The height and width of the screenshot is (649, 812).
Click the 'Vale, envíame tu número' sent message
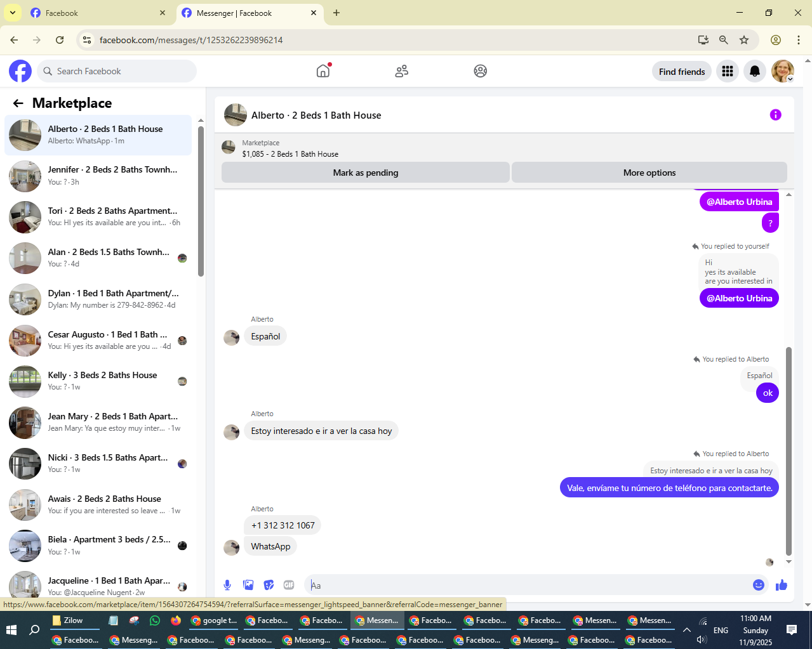click(x=669, y=488)
